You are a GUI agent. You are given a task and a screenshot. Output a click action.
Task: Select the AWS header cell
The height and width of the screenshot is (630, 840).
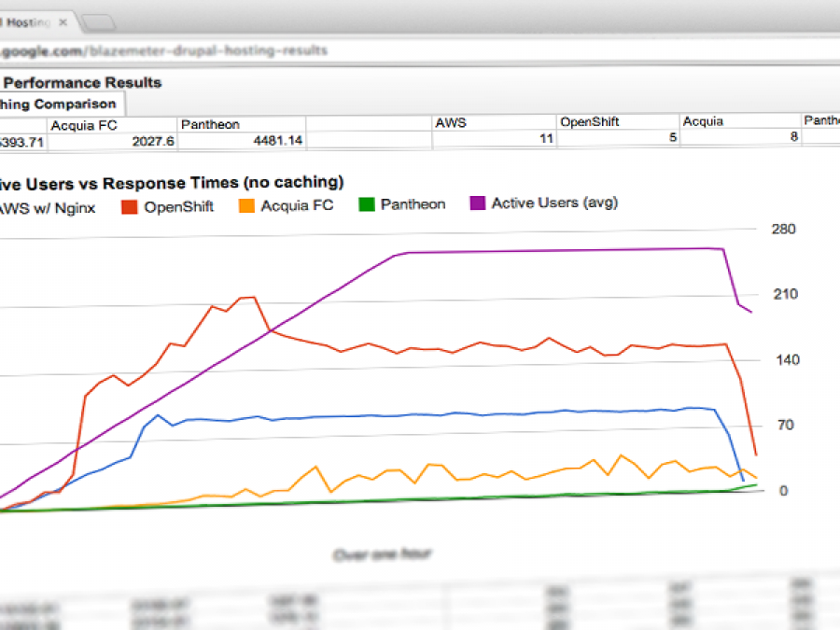point(494,122)
